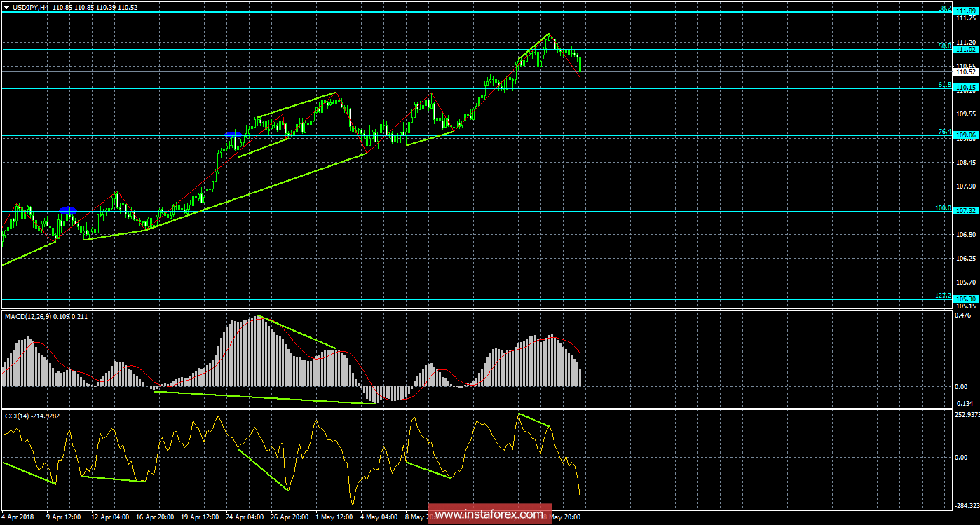Click the 26 Apr 20:00 time label
Image resolution: width=980 pixels, height=525 pixels.
pyautogui.click(x=290, y=518)
